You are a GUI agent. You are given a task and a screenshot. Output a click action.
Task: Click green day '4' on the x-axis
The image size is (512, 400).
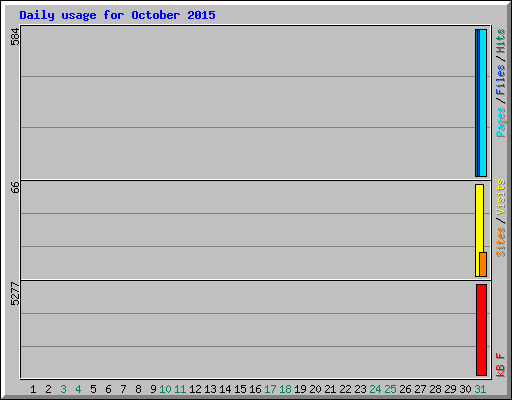pos(78,389)
